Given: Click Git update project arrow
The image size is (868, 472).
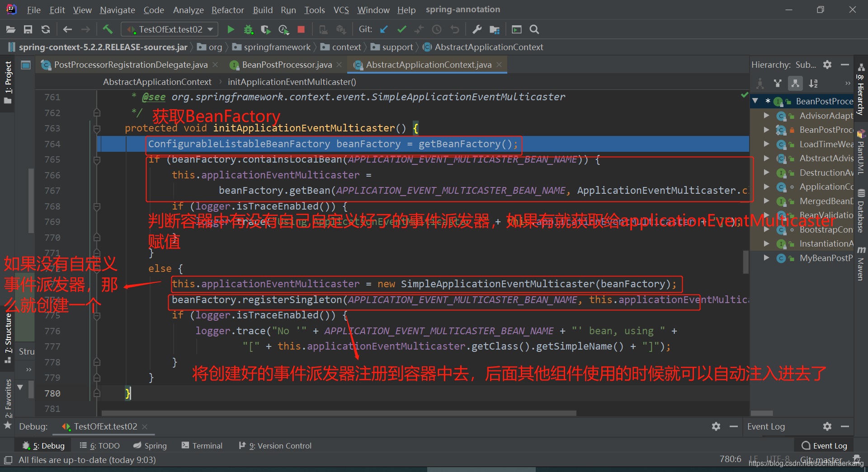Looking at the screenshot, I should pos(384,29).
